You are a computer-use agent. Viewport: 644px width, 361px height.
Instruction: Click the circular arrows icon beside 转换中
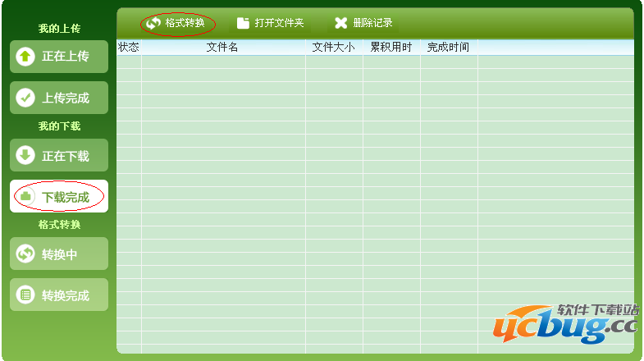coord(25,254)
